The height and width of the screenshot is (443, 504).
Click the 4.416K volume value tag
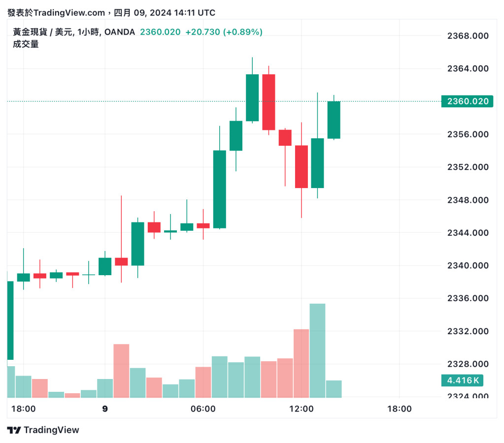(x=462, y=380)
